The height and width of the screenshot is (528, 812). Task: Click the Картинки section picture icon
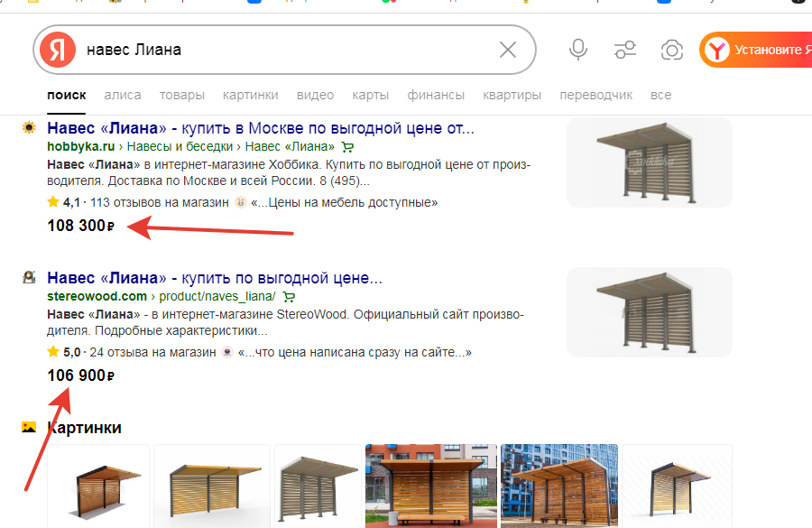coord(29,428)
